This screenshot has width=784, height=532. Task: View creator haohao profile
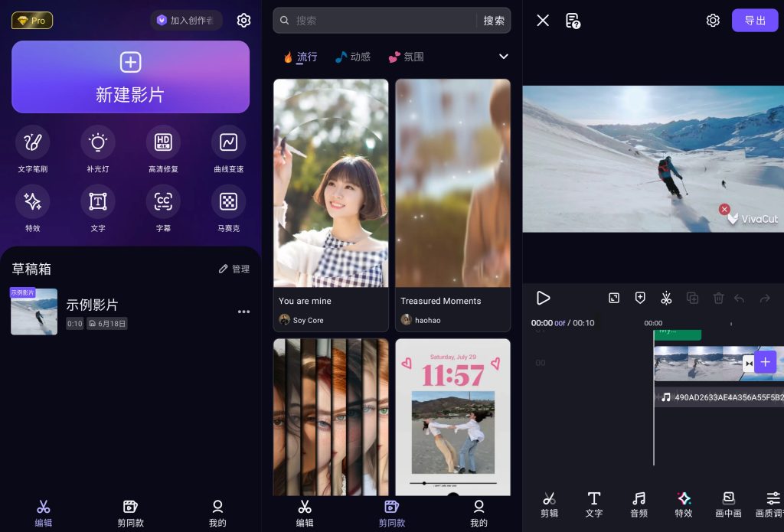[x=421, y=320]
